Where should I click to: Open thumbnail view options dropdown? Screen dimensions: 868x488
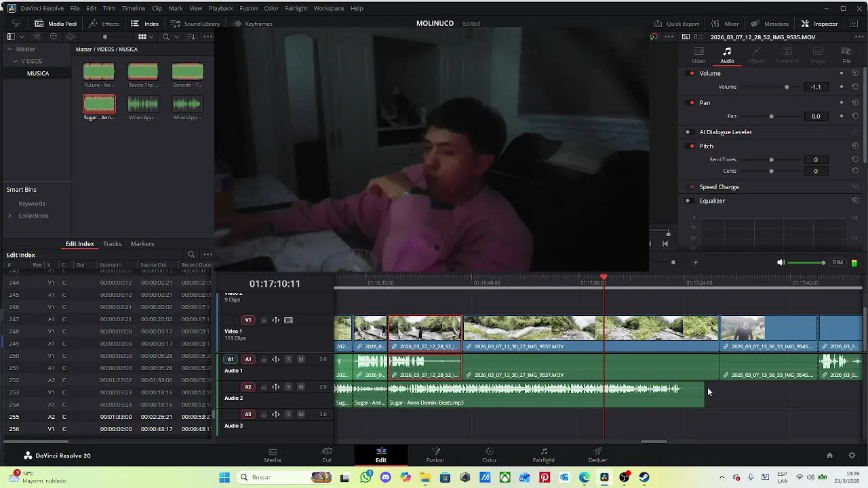[151, 37]
